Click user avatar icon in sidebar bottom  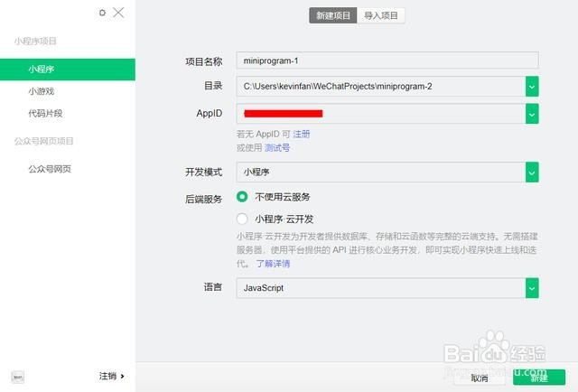(18, 377)
